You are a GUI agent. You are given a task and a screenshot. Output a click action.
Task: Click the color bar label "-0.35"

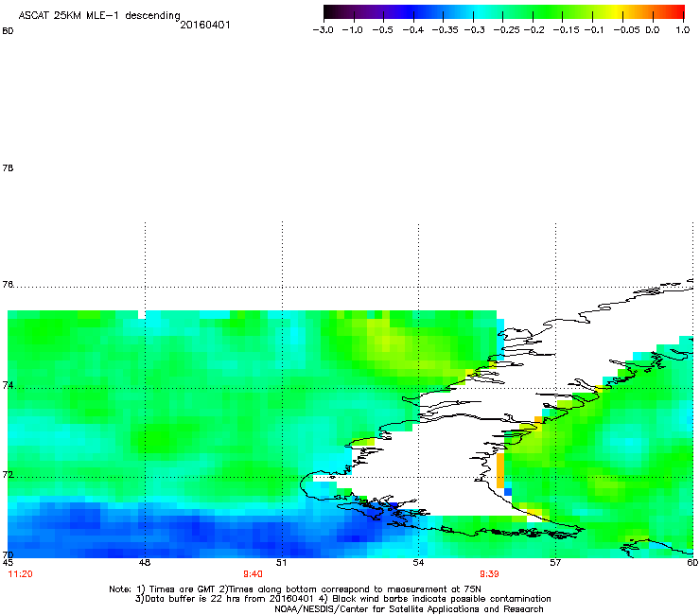445,30
